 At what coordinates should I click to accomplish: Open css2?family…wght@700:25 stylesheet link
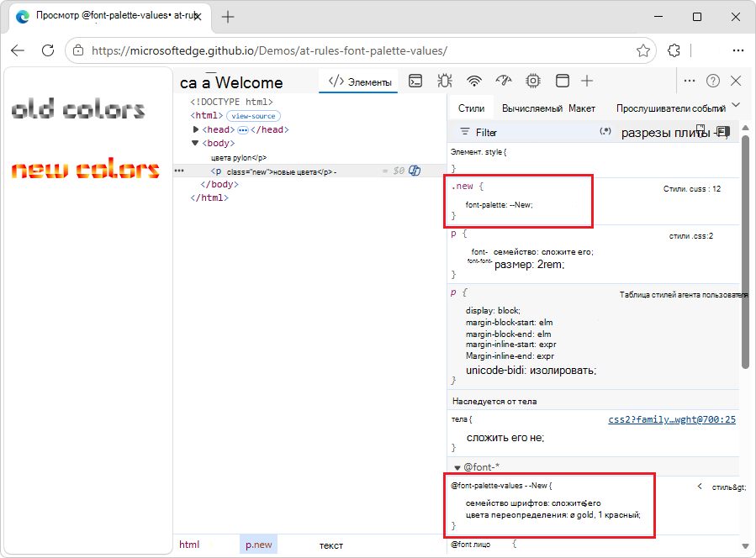[x=672, y=419]
